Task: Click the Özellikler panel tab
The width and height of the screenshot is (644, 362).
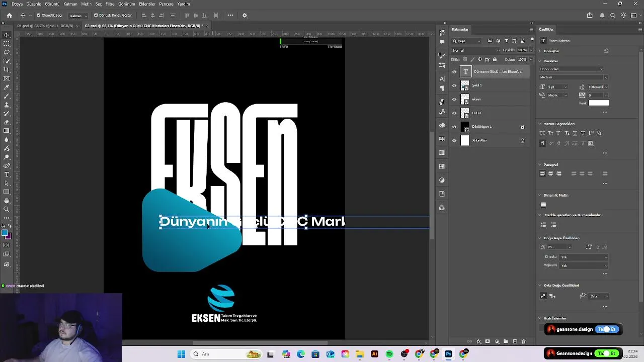Action: click(x=546, y=30)
